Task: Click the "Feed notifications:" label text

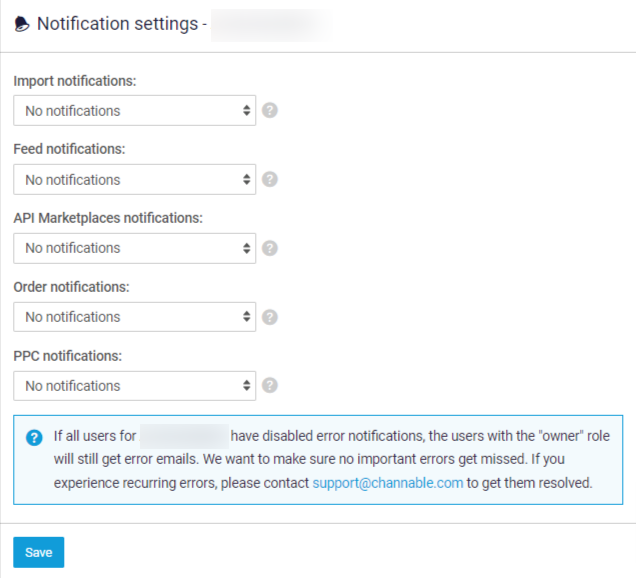Action: click(69, 149)
